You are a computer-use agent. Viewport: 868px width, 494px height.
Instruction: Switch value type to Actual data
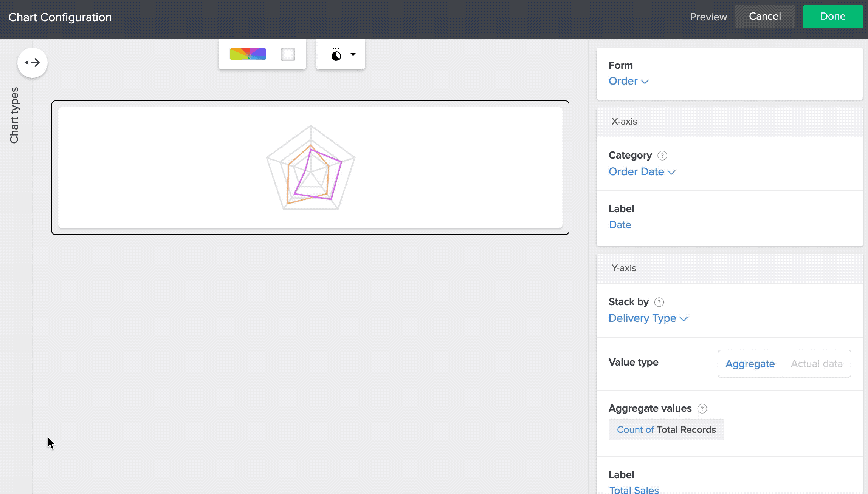[x=817, y=364]
